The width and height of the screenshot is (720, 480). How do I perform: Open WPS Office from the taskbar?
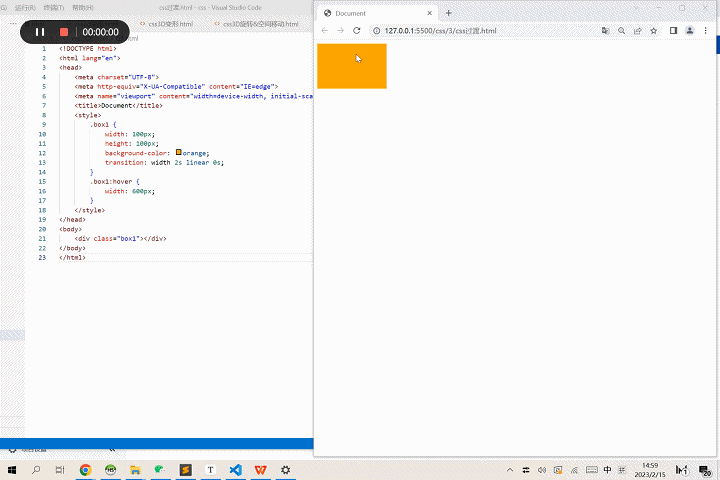click(x=260, y=470)
